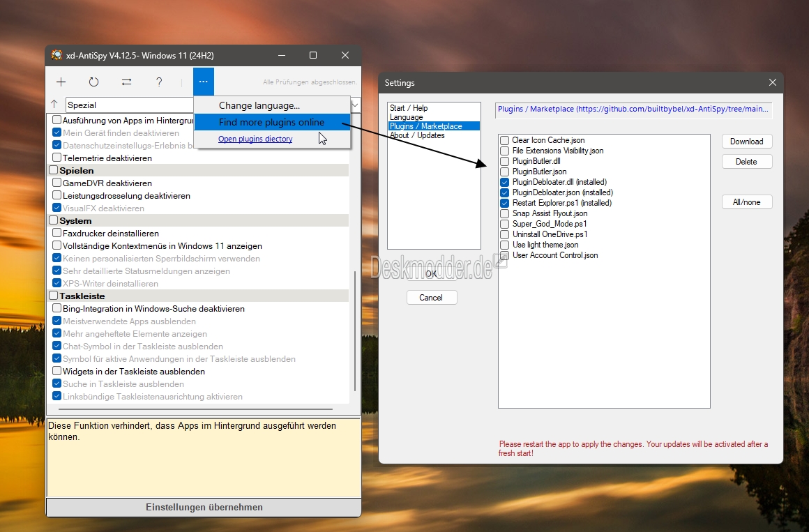Select Language in Settings list
This screenshot has height=532, width=809.
406,117
